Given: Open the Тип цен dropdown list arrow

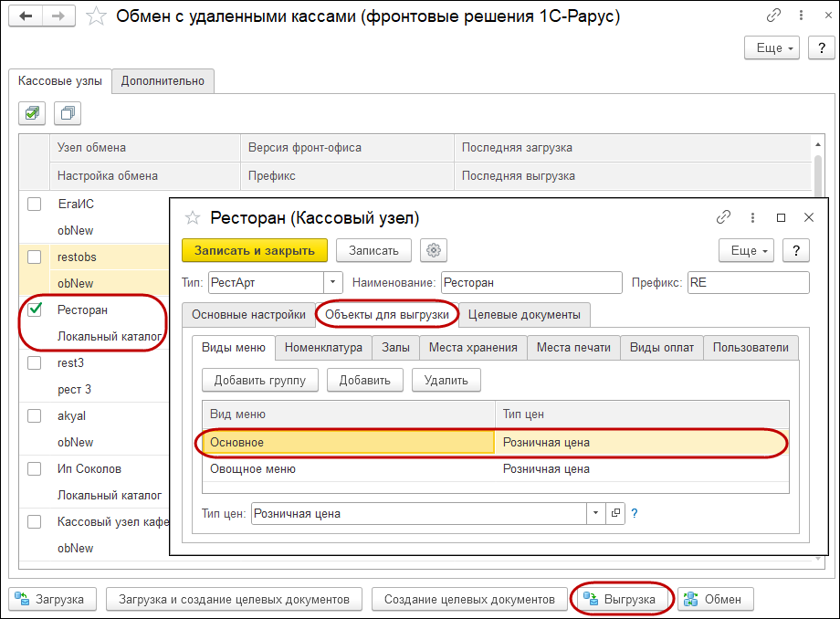Looking at the screenshot, I should pyautogui.click(x=595, y=513).
